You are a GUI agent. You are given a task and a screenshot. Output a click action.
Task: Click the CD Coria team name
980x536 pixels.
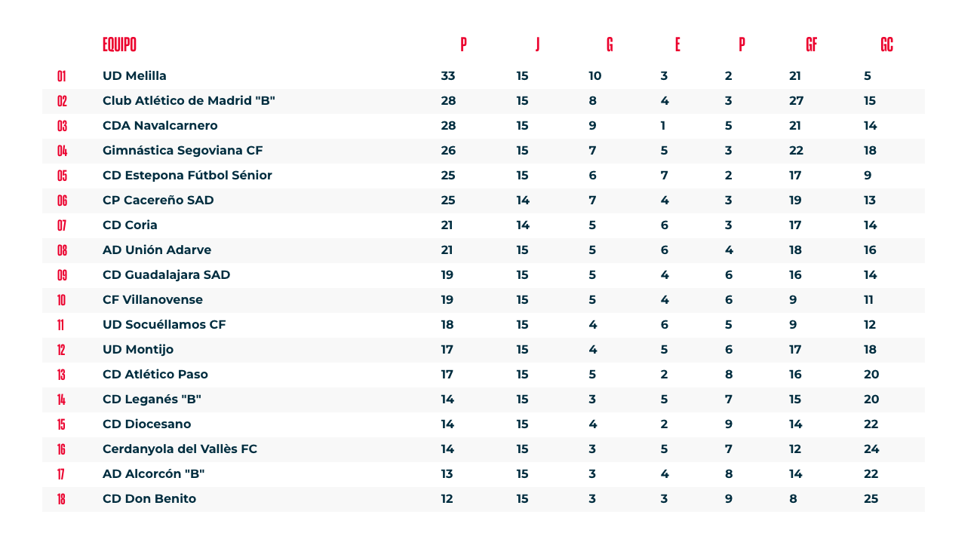tap(130, 225)
